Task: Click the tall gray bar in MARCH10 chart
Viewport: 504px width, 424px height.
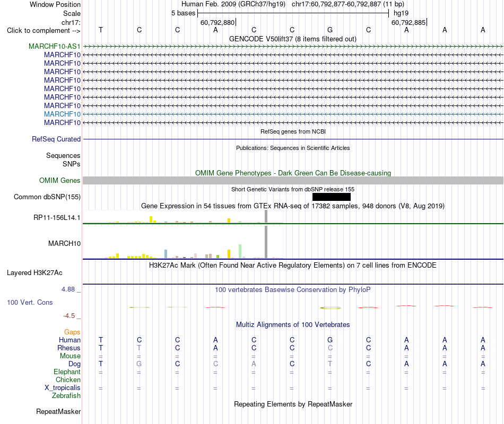Action: coord(266,242)
